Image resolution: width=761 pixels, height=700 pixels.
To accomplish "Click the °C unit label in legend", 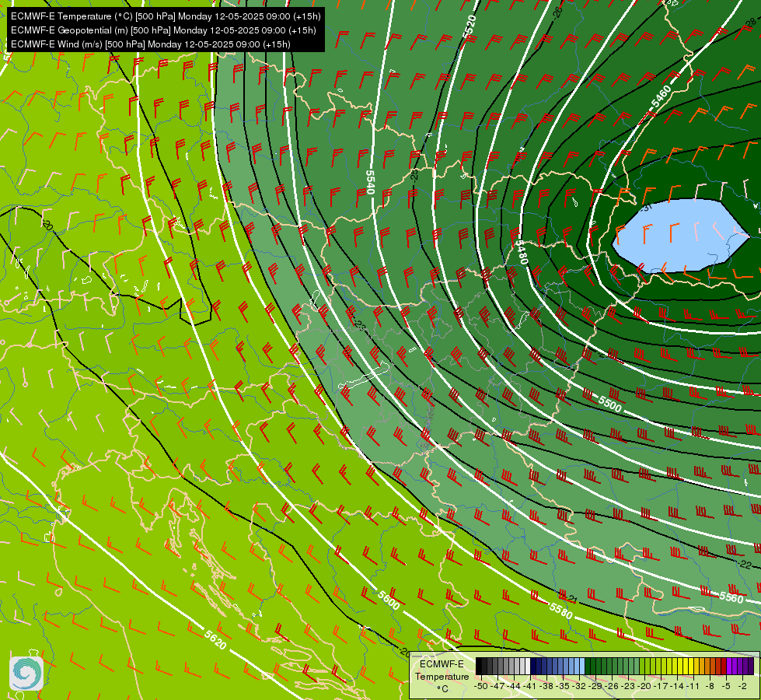I will tap(442, 689).
